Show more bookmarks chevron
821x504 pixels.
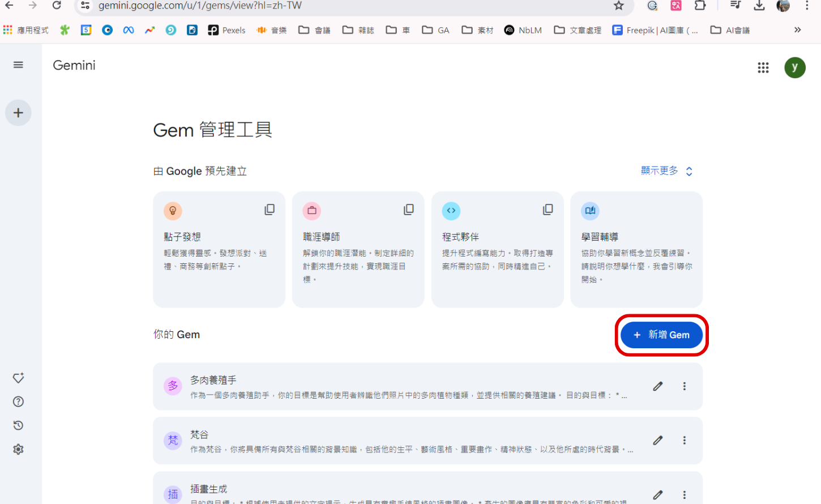pos(797,30)
